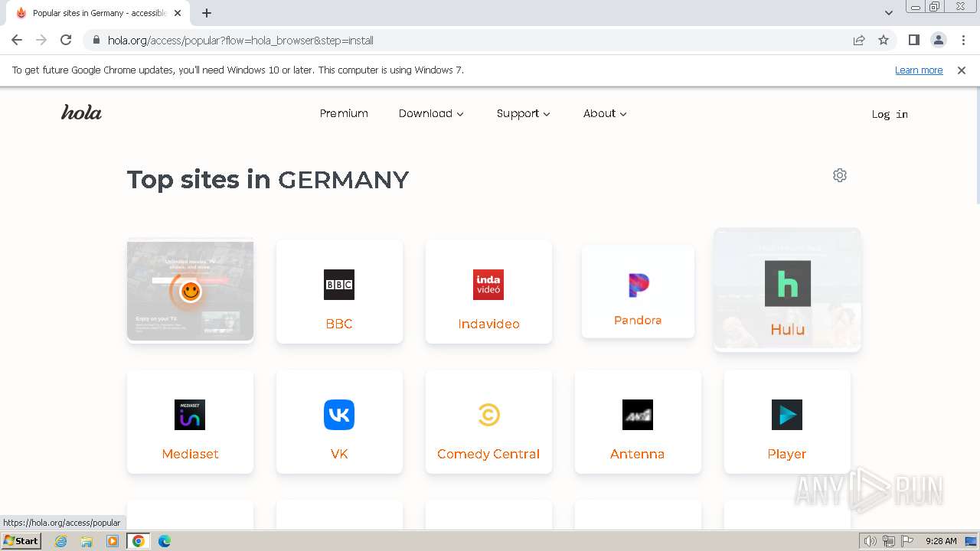Reload the current page
The height and width of the screenshot is (551, 980).
66,40
